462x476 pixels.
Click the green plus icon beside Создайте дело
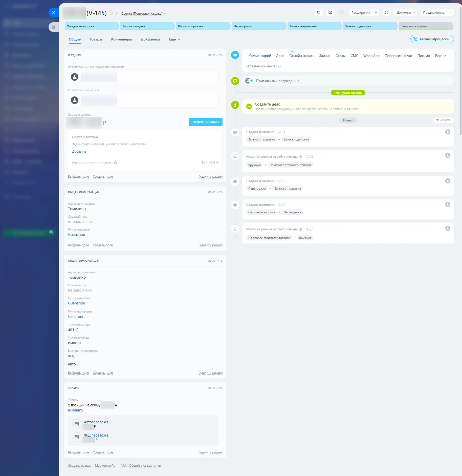pyautogui.click(x=249, y=107)
